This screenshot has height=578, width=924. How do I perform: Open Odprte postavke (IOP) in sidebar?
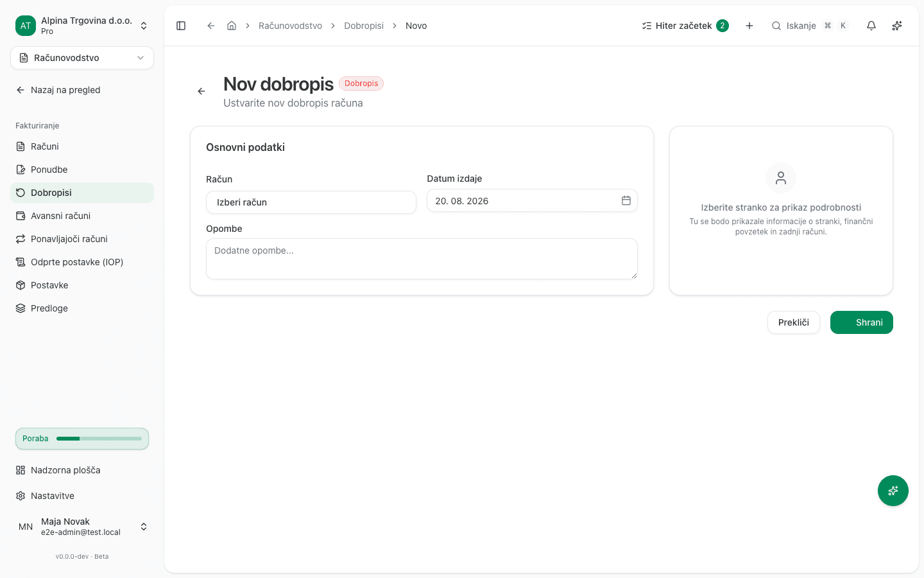point(82,262)
